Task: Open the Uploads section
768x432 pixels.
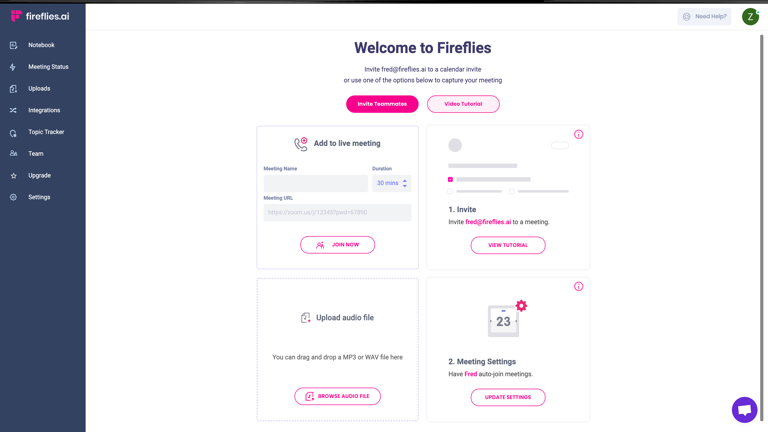Action: (x=39, y=89)
